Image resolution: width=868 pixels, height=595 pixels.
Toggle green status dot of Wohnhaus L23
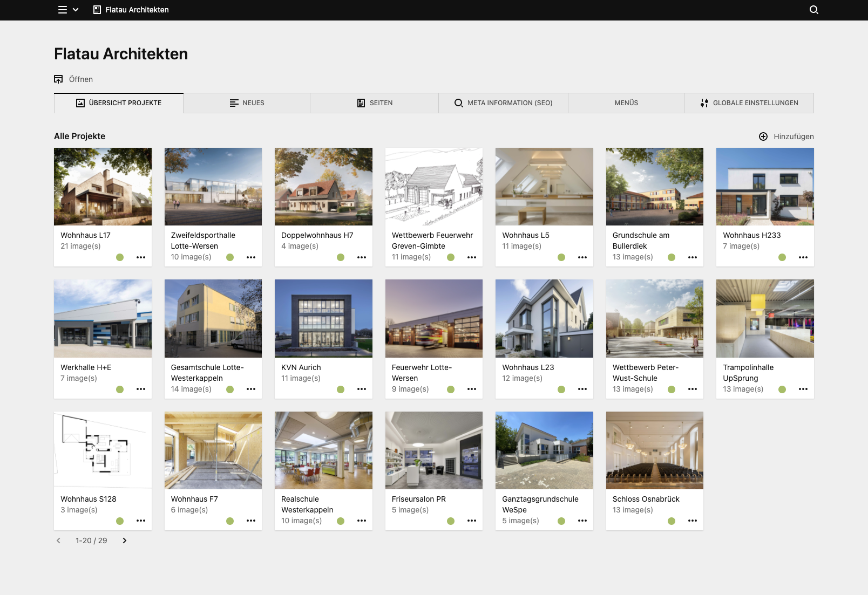561,389
